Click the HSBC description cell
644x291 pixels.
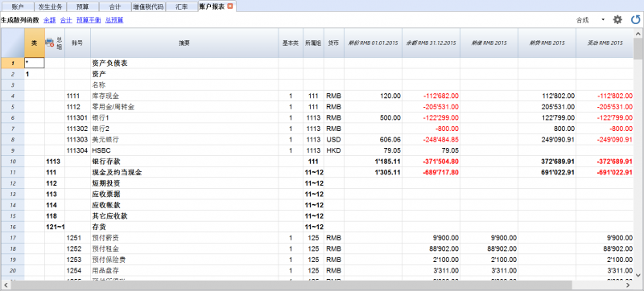184,150
